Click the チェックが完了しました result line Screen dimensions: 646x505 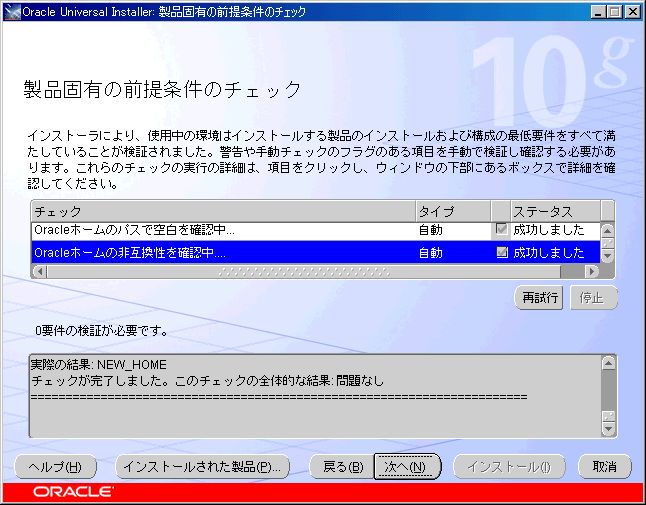coord(207,380)
